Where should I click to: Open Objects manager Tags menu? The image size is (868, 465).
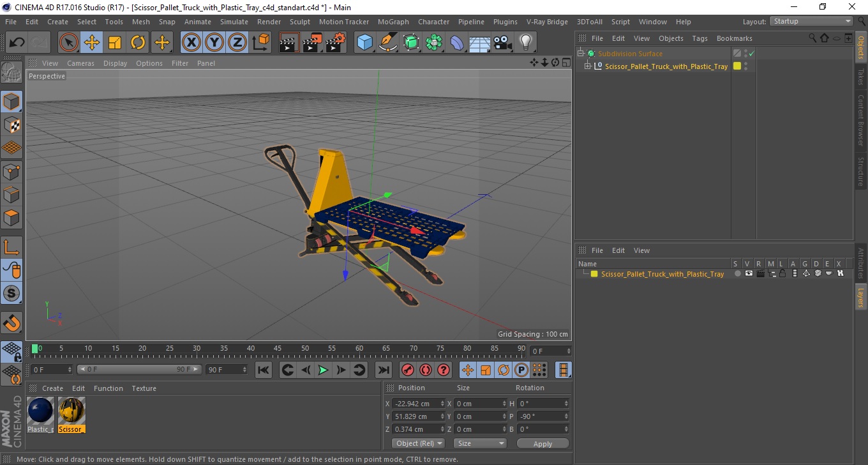click(700, 38)
